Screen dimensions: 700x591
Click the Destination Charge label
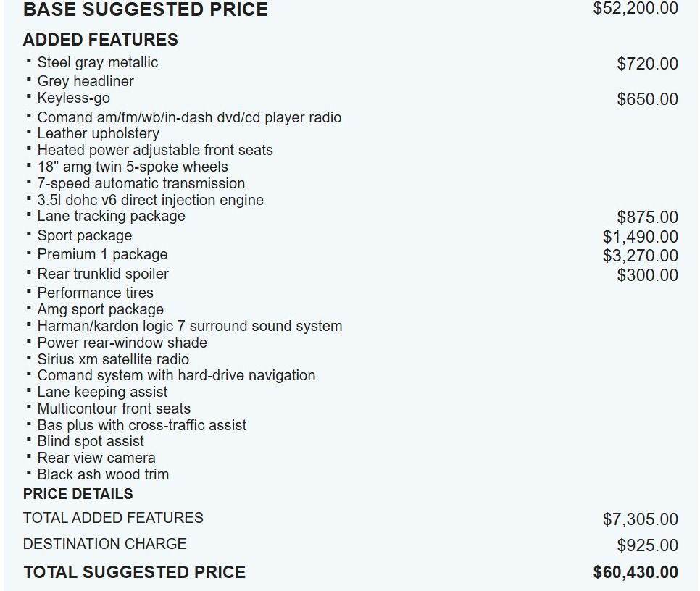click(104, 544)
